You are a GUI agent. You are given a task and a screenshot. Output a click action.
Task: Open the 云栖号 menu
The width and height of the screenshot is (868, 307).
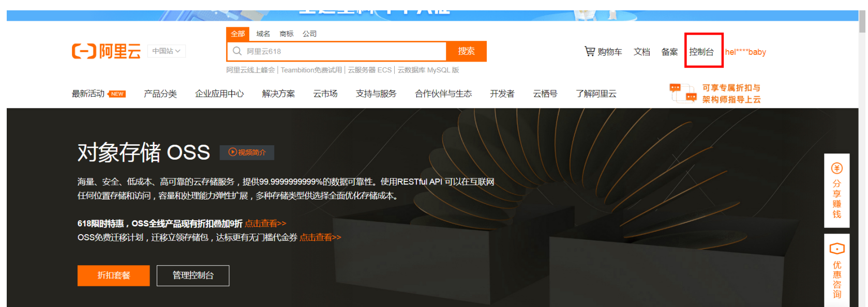pos(545,94)
